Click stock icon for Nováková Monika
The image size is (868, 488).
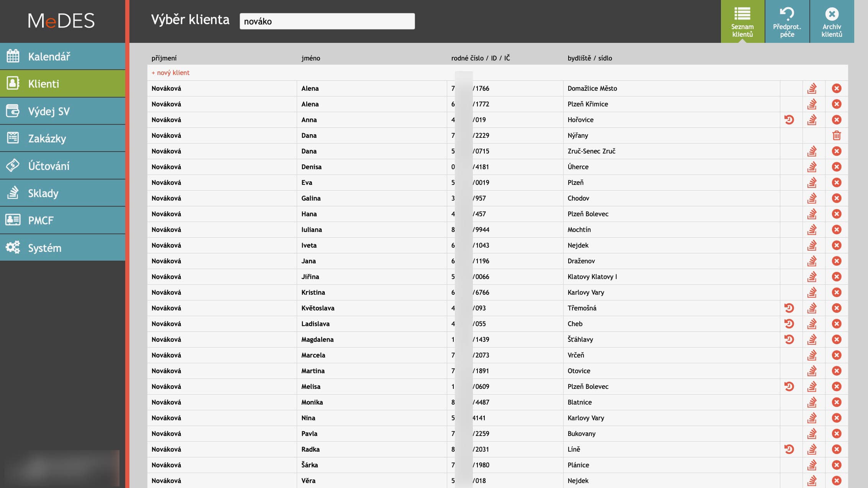click(812, 402)
